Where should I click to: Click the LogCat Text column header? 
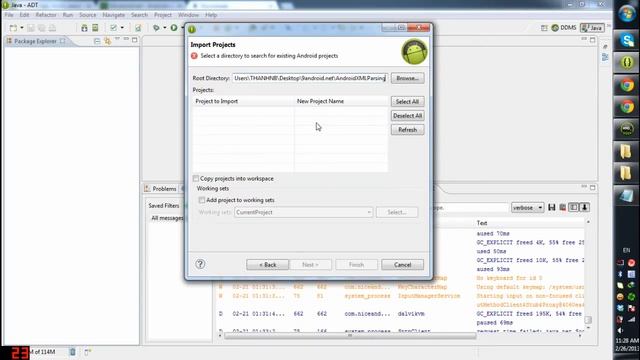pyautogui.click(x=482, y=223)
